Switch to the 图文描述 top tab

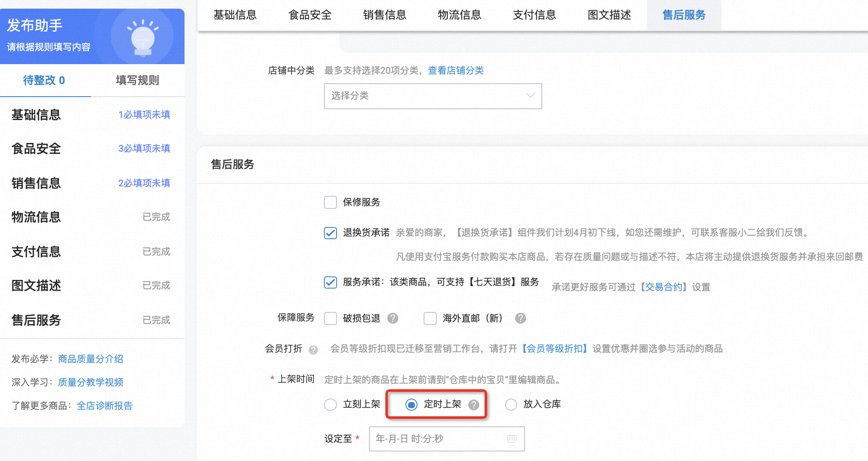[x=609, y=15]
